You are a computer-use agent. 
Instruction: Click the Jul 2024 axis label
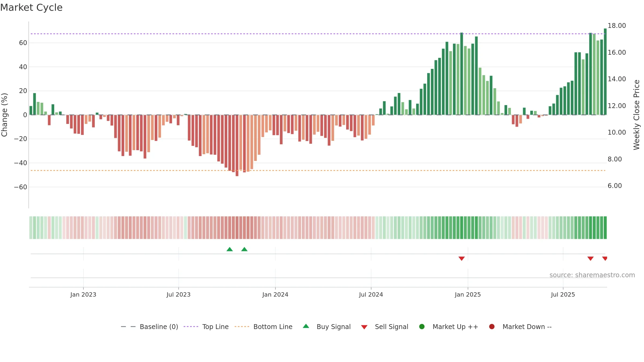[371, 295]
